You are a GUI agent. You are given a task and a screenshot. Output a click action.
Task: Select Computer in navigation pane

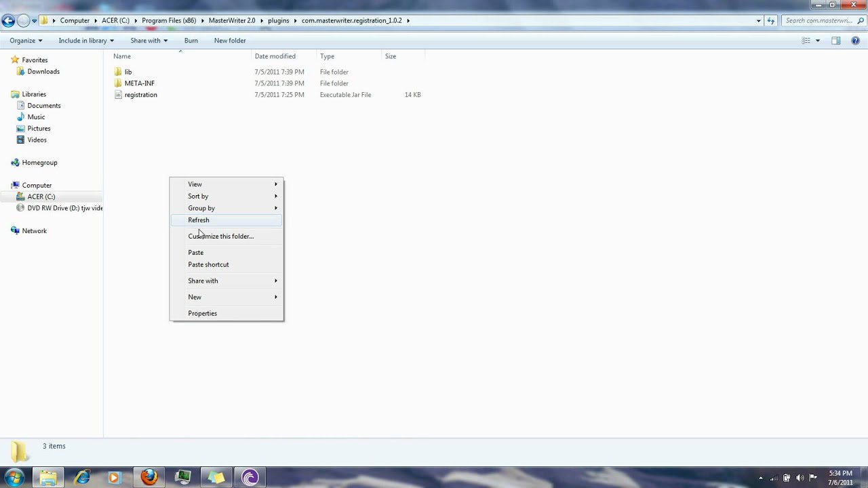pos(37,185)
